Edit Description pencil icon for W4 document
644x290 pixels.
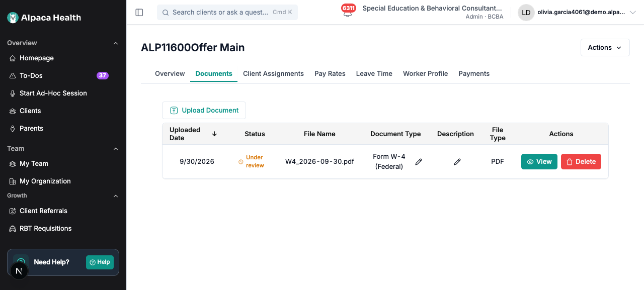(x=457, y=162)
